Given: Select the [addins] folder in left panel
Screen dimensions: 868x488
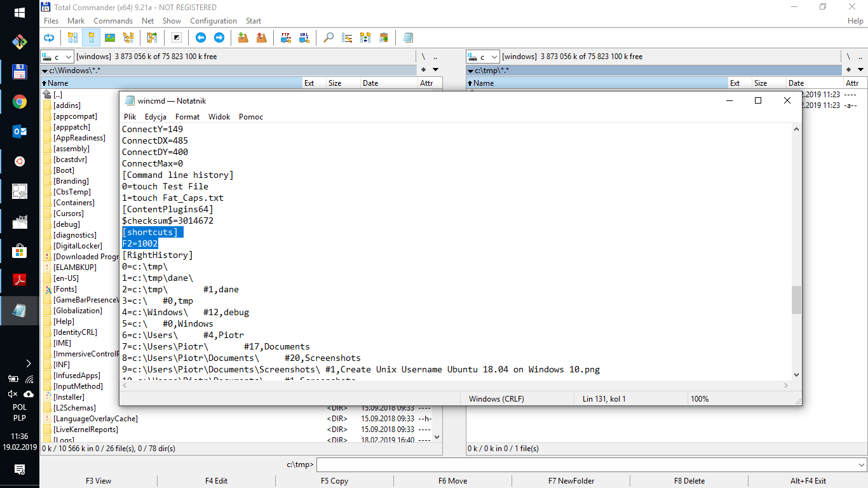Looking at the screenshot, I should point(67,105).
